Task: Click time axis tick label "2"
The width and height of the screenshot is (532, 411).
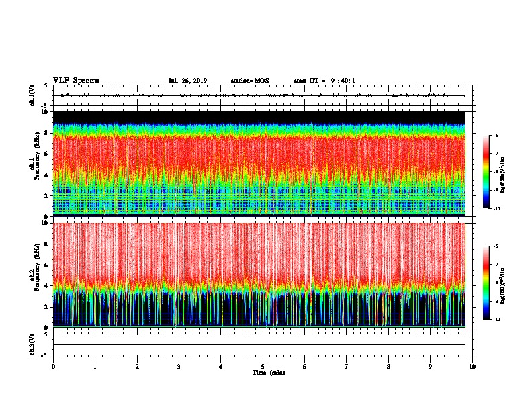Action: [137, 367]
